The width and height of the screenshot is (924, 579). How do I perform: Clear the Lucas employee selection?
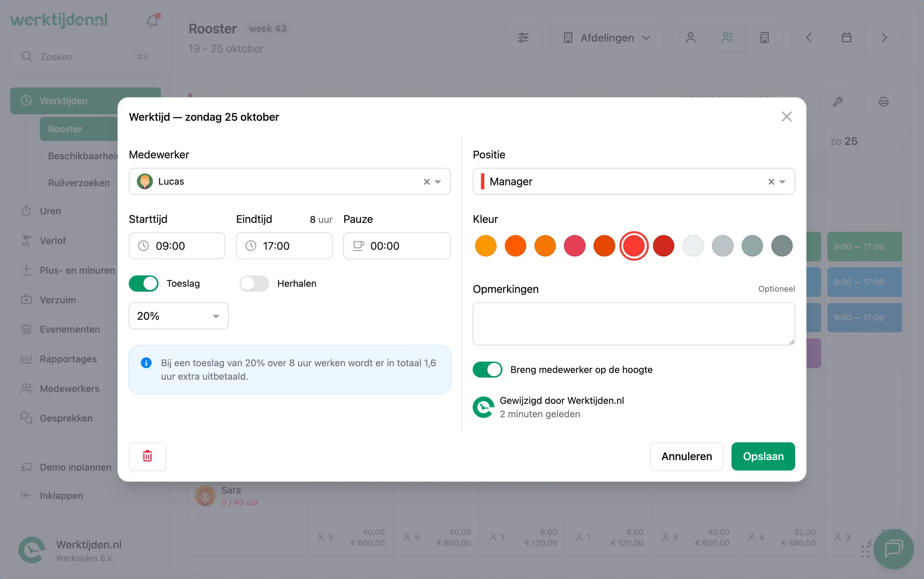click(x=427, y=182)
